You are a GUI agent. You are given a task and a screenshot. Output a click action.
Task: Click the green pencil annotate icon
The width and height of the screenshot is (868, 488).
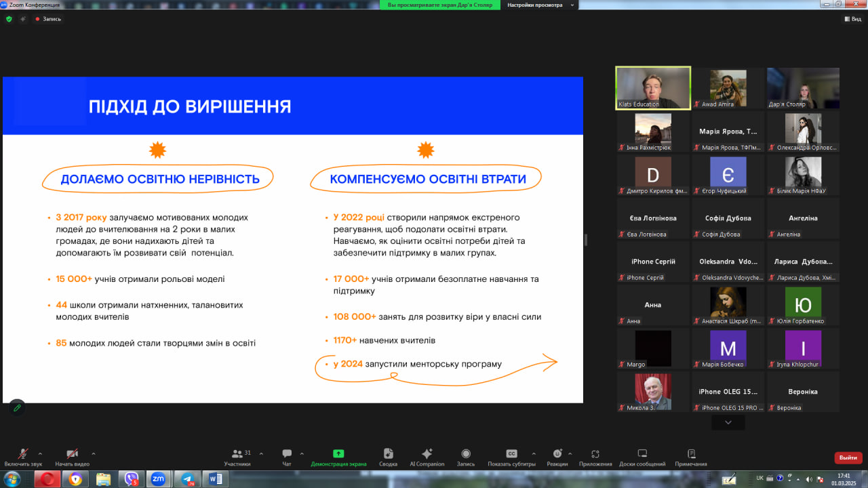(x=17, y=407)
